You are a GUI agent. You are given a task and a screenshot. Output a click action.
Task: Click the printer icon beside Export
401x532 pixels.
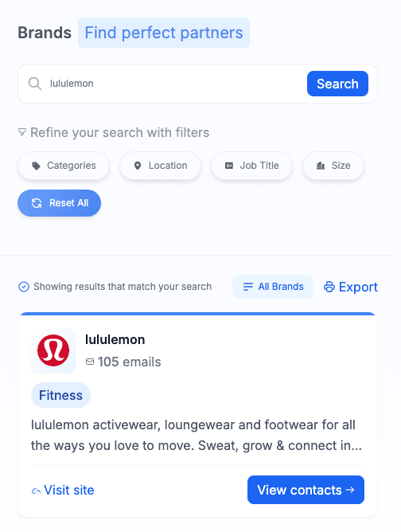(x=329, y=287)
